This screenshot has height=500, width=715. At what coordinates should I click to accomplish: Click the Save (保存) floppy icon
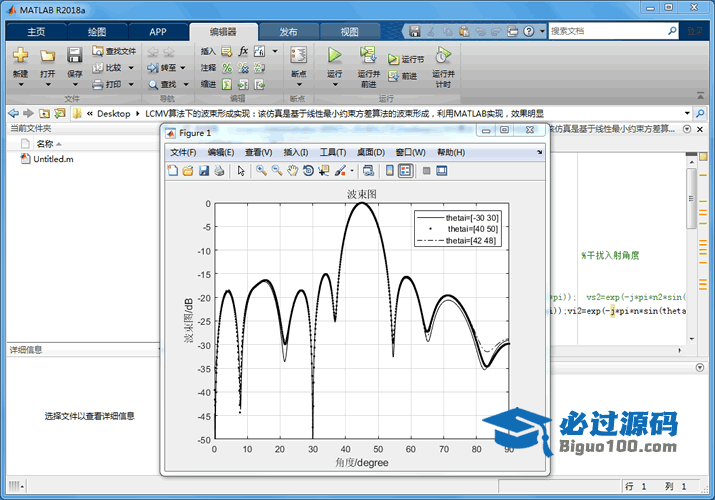[x=74, y=55]
